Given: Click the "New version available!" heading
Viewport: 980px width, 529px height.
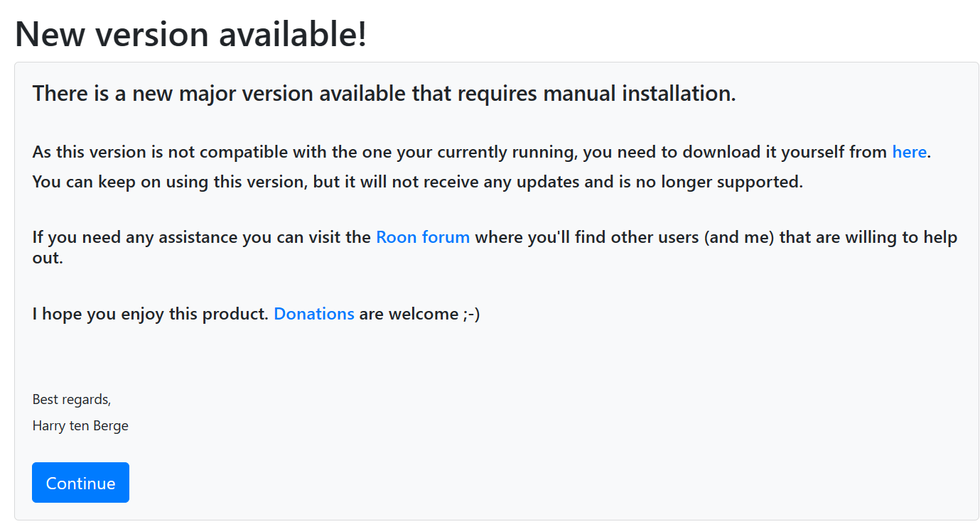Looking at the screenshot, I should (x=190, y=34).
